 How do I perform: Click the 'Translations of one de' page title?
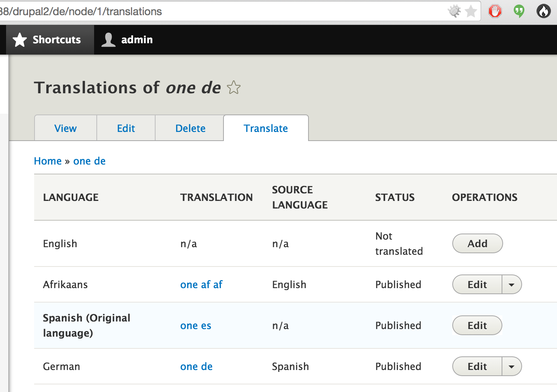(127, 88)
